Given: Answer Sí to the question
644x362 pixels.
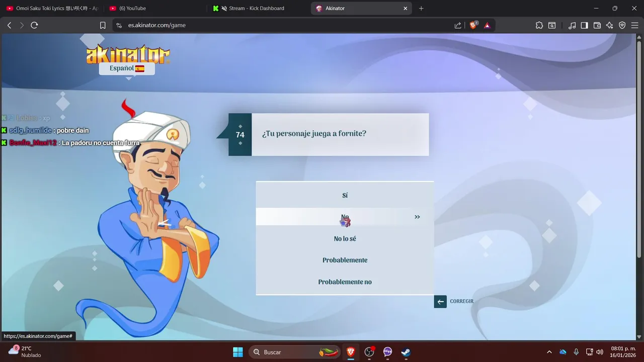Looking at the screenshot, I should (345, 195).
